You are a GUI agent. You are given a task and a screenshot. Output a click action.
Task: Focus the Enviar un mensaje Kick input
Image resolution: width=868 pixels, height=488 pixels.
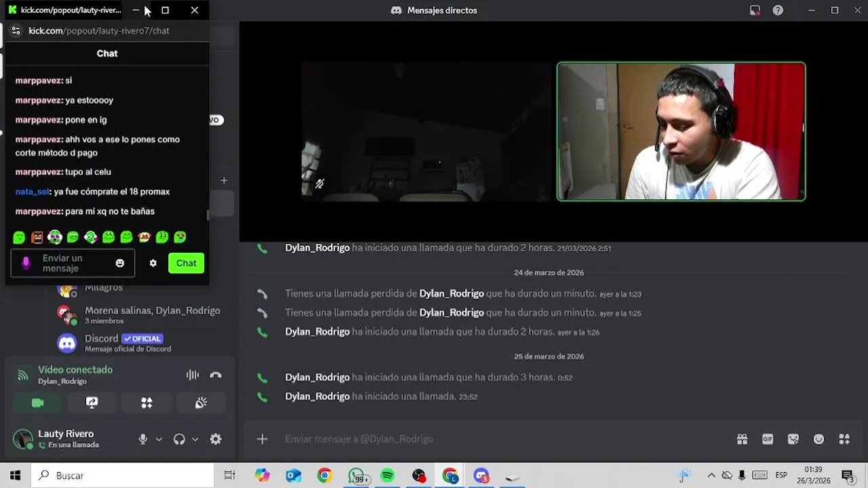click(x=73, y=263)
